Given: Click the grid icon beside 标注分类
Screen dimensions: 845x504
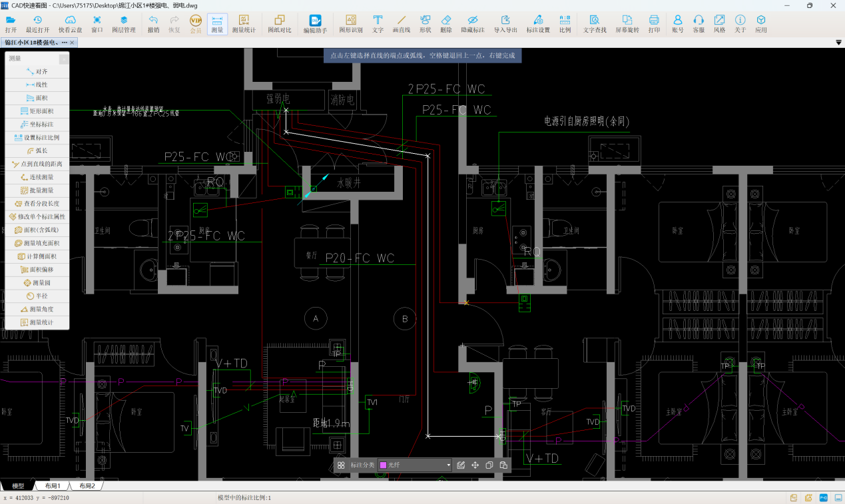Looking at the screenshot, I should tap(341, 465).
